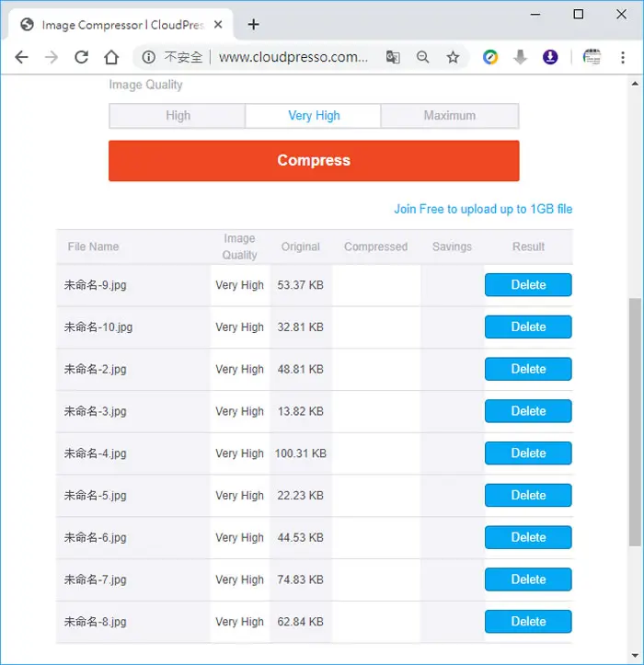This screenshot has width=644, height=665.
Task: Select High image quality
Action: point(178,116)
